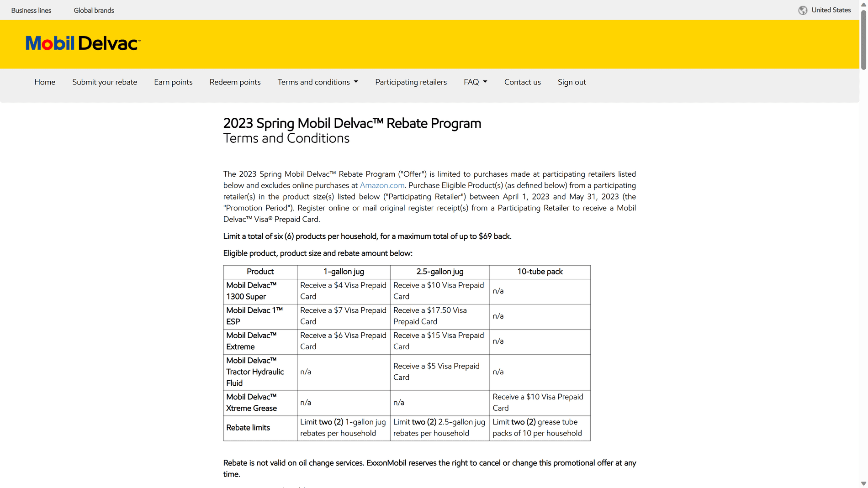The image size is (868, 488).
Task: Click the grease $10 Visa Prepaid Card cell
Action: click(x=540, y=403)
